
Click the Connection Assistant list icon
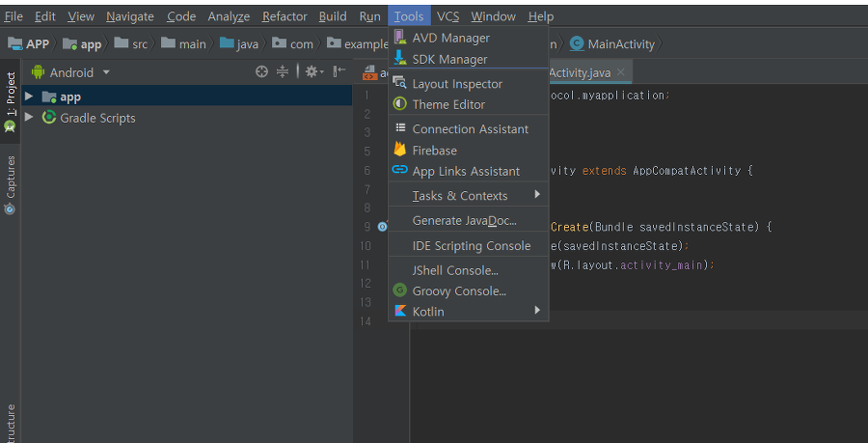click(400, 128)
